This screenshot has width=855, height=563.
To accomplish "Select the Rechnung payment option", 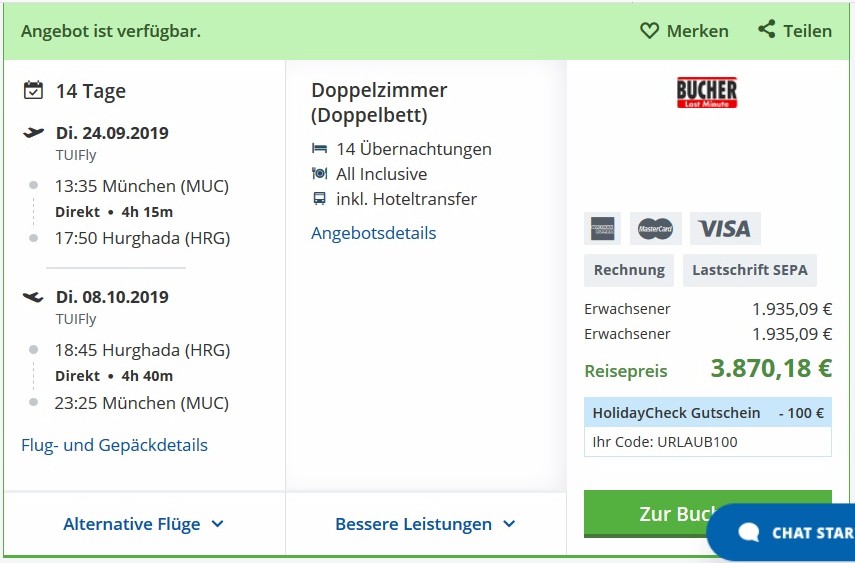I will coord(629,270).
